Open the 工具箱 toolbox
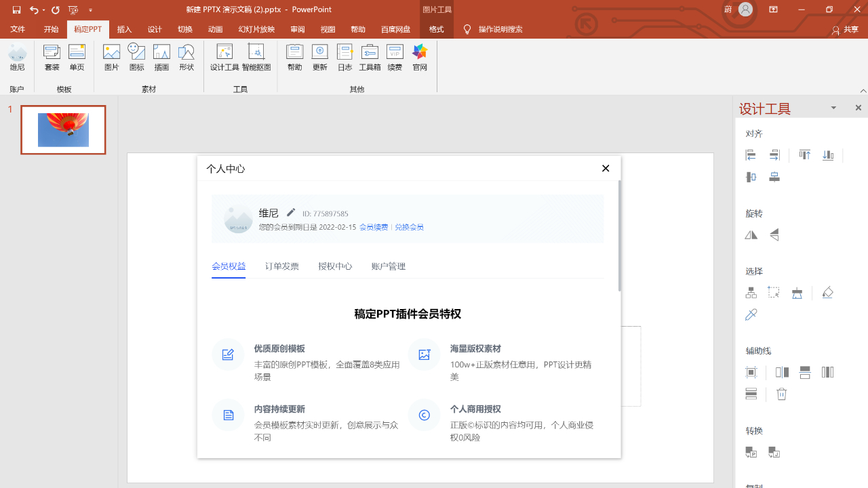 point(370,58)
